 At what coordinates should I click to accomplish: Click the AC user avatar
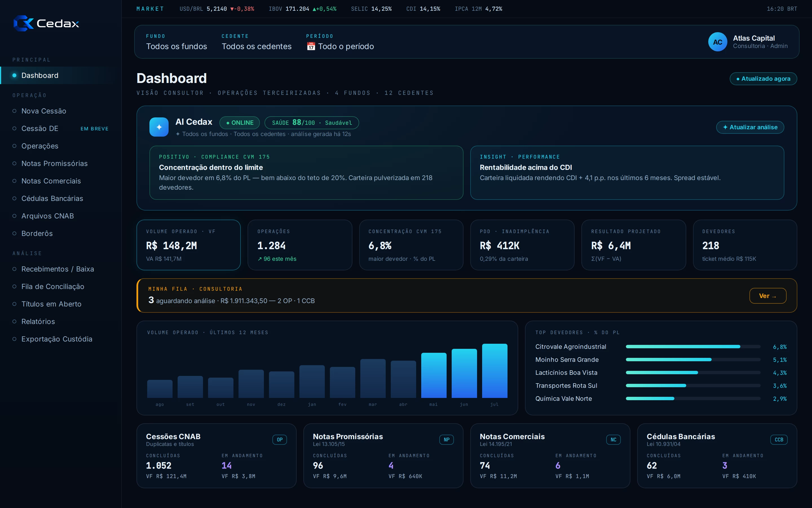click(x=717, y=42)
